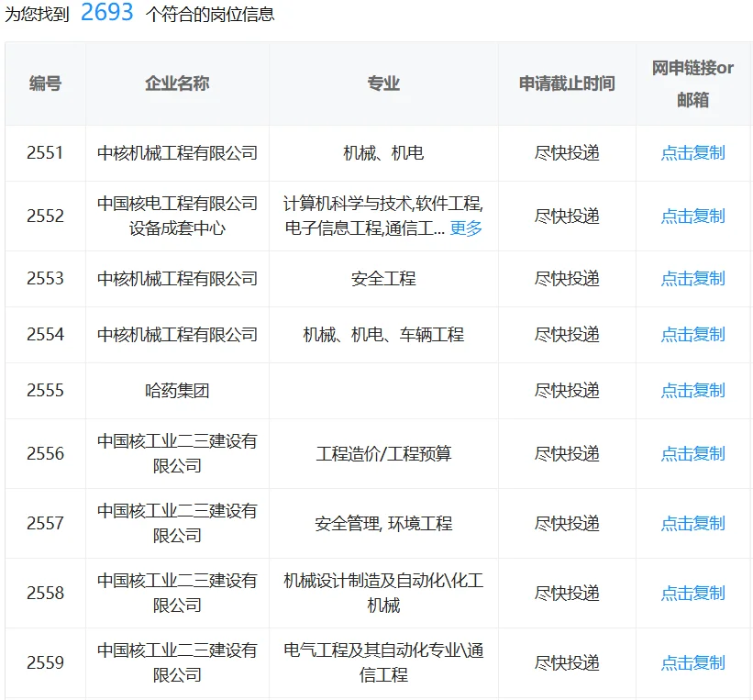
Task: Click the 机械、机电 major cell in row 2551
Action: pos(383,153)
